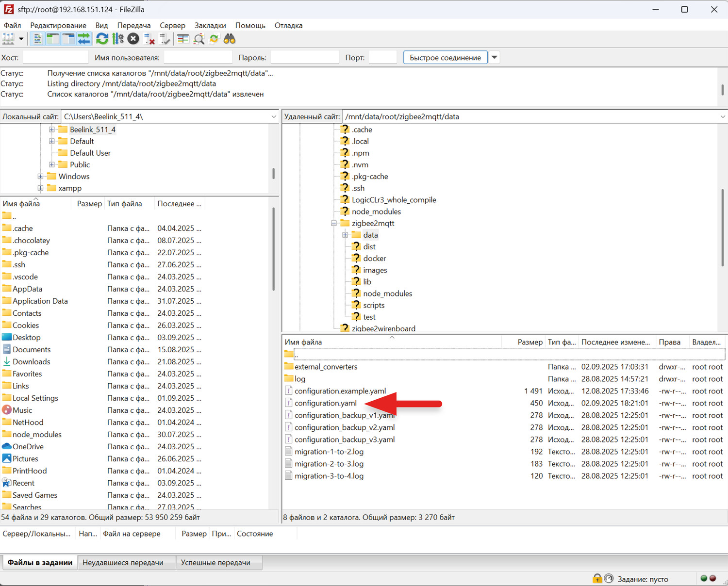728x586 pixels.
Task: Toggle local directory tree view
Action: [52, 39]
